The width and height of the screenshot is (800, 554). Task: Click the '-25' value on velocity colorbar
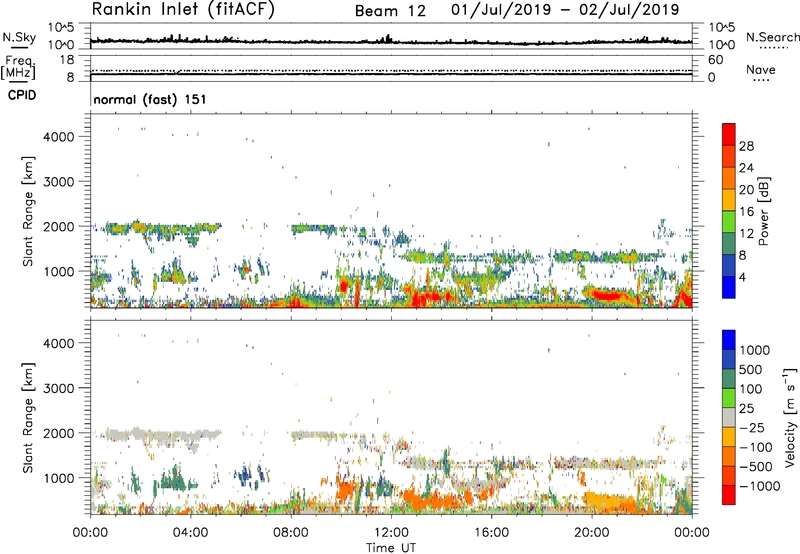coord(752,427)
